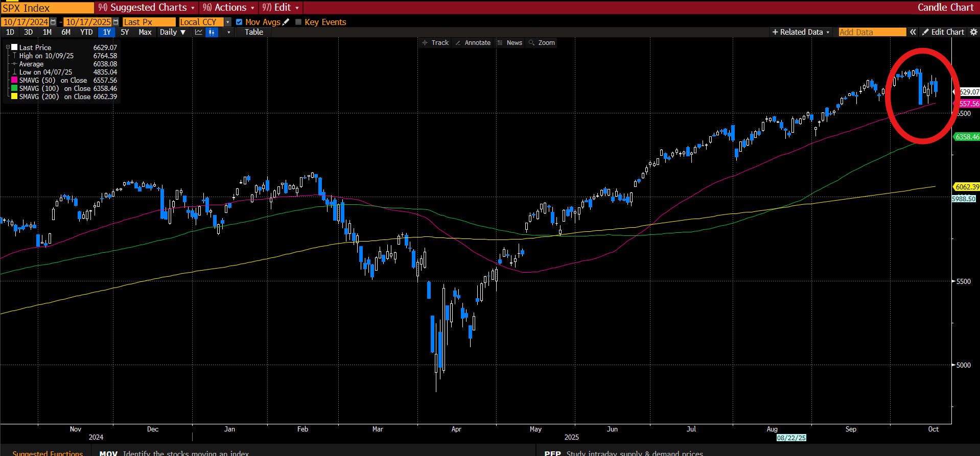
Task: Activate the chart Zoom tool
Action: click(542, 43)
